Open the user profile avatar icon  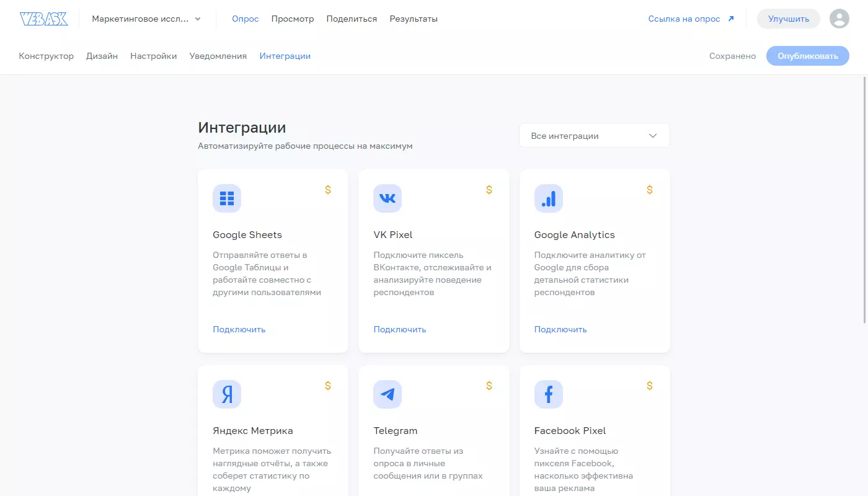[839, 19]
